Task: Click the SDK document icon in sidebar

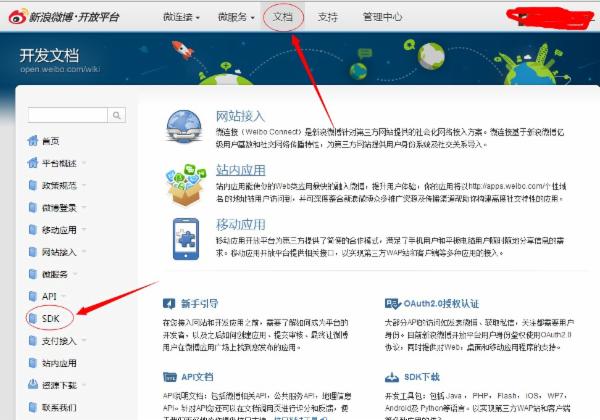Action: click(x=33, y=318)
